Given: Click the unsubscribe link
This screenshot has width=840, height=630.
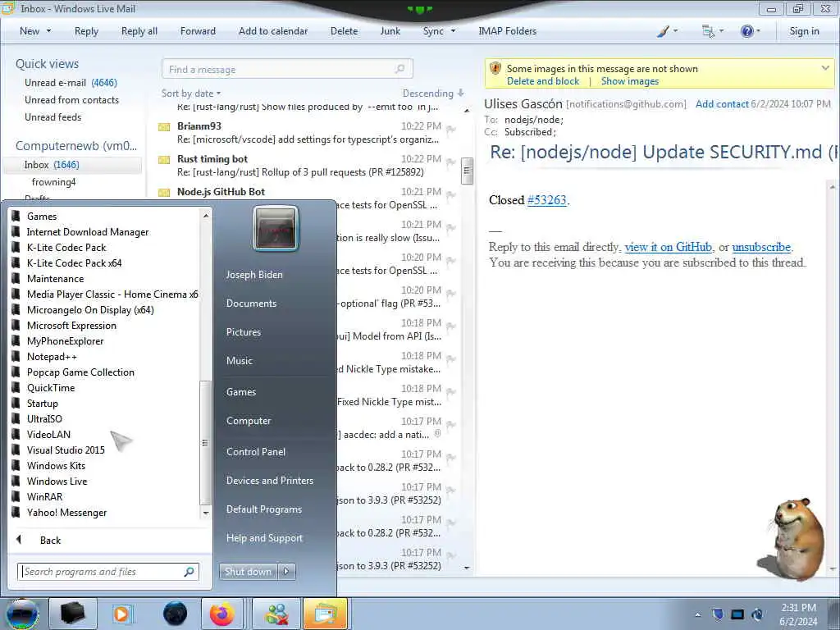Looking at the screenshot, I should click(761, 247).
